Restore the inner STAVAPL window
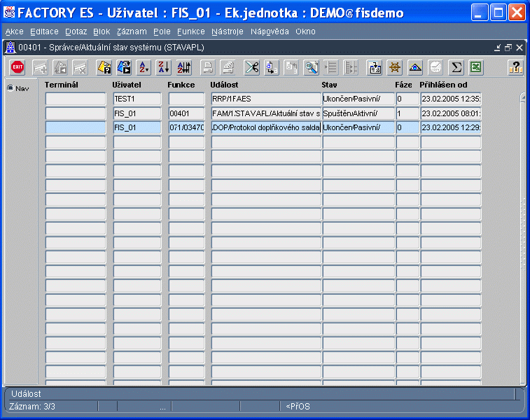 508,48
